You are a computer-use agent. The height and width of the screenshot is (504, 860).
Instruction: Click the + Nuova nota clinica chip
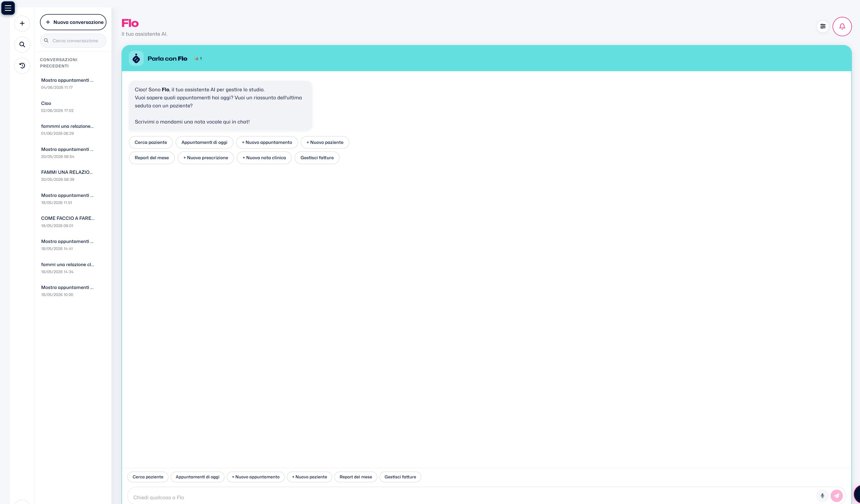click(264, 158)
